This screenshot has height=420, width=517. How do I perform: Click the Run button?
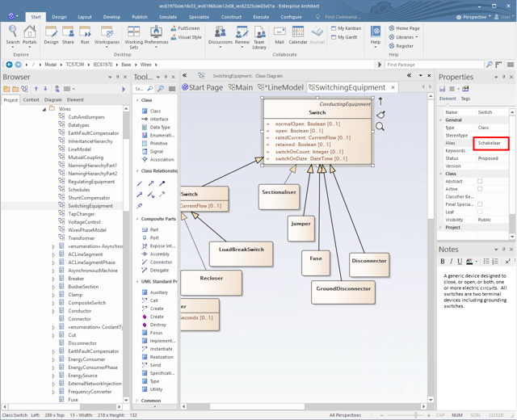(85, 35)
